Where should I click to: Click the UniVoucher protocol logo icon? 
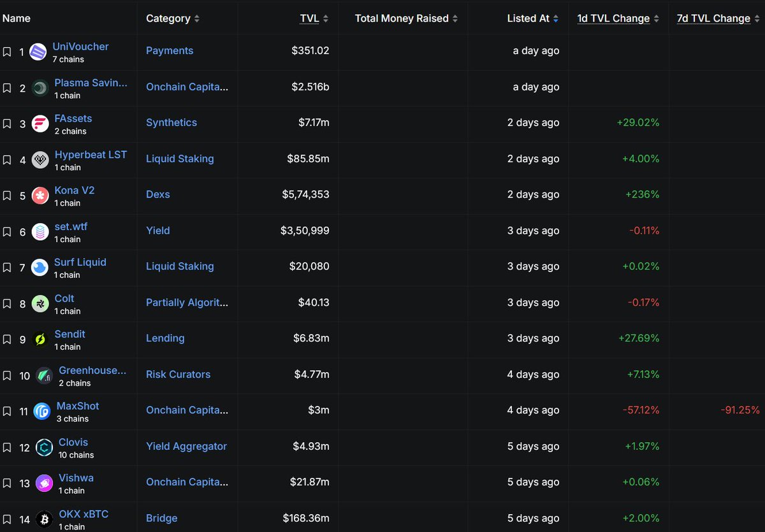pyautogui.click(x=38, y=52)
